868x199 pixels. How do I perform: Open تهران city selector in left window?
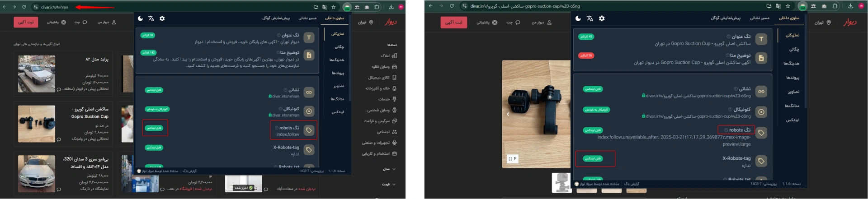tap(366, 22)
